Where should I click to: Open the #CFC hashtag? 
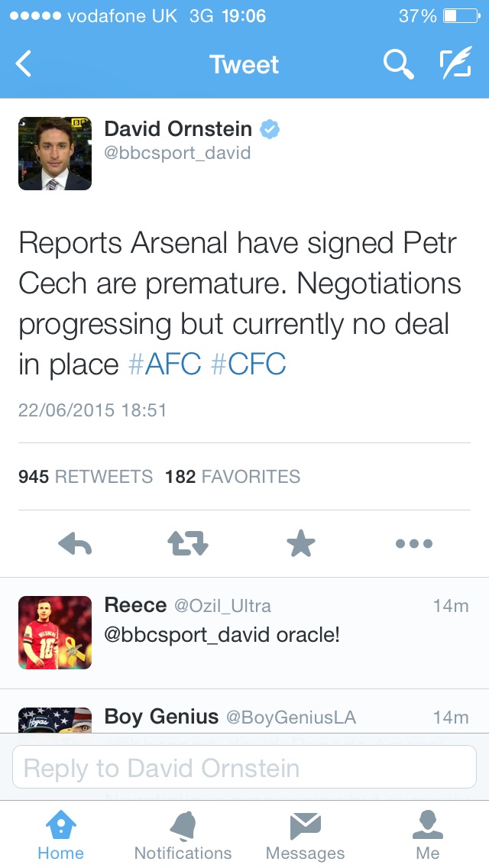tap(248, 364)
